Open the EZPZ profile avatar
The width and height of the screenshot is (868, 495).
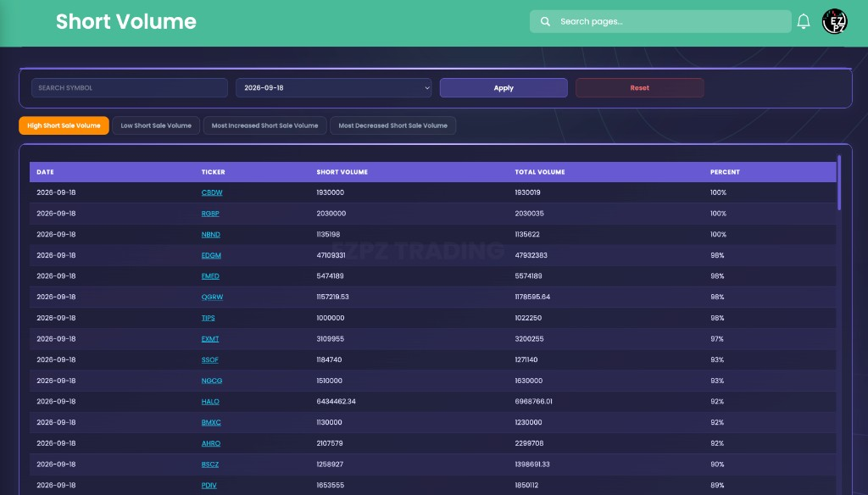tap(834, 21)
